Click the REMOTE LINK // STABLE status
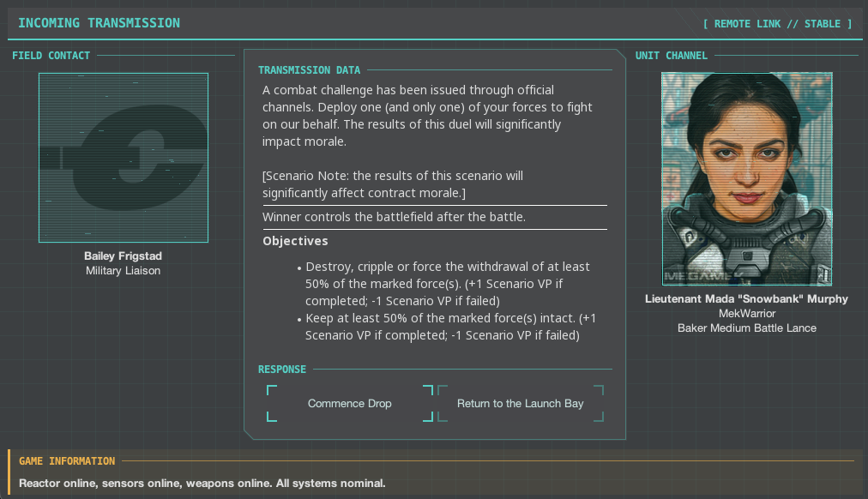 777,24
